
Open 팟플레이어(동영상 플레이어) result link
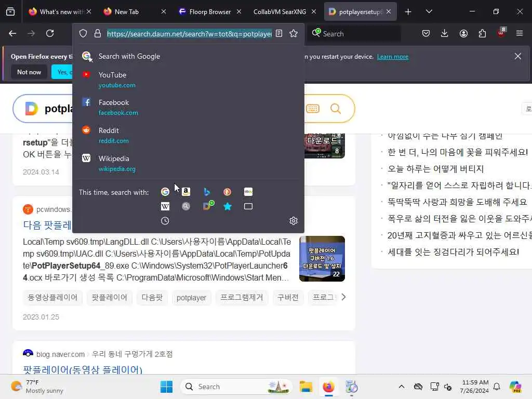coord(83,369)
